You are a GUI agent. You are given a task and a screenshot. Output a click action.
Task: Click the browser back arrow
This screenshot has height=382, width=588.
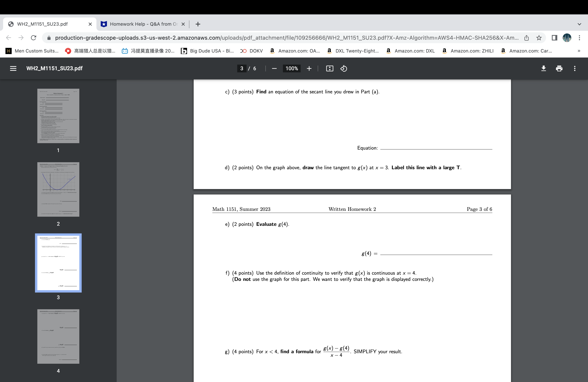pyautogui.click(x=8, y=38)
